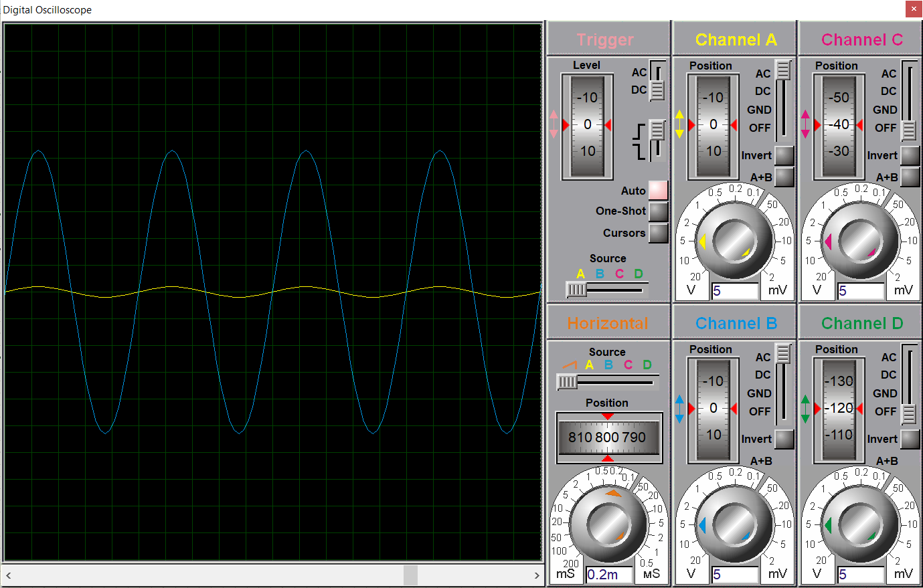Enable One-Shot trigger mode
The height and width of the screenshot is (588, 923).
[x=659, y=211]
